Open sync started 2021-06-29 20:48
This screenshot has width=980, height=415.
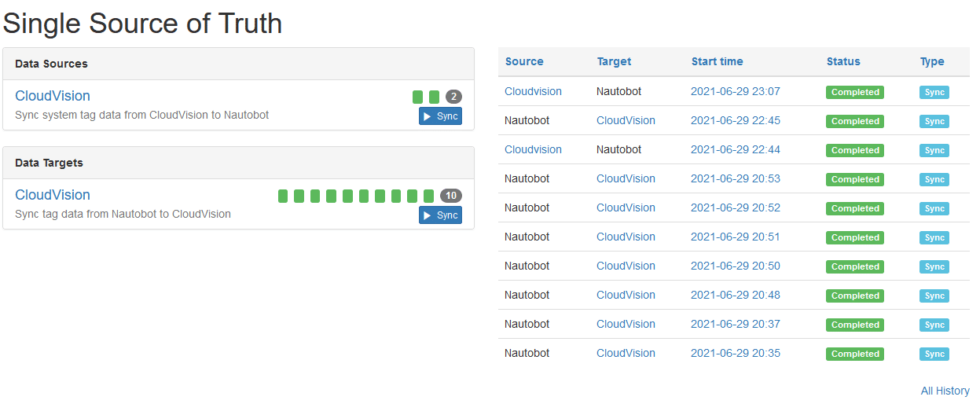click(x=736, y=295)
